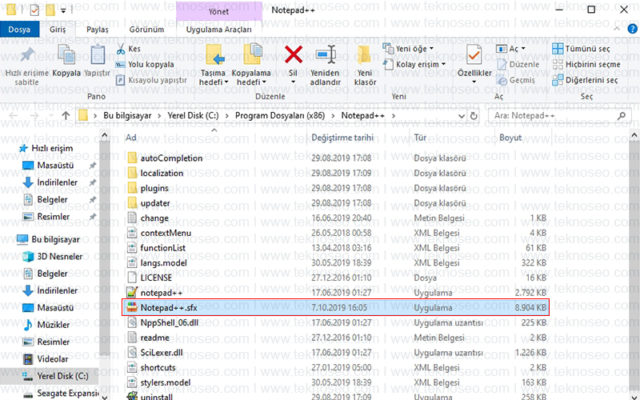This screenshot has height=400, width=640.
Task: Click Kısayolu yapıştır in ribbon
Action: (x=151, y=80)
